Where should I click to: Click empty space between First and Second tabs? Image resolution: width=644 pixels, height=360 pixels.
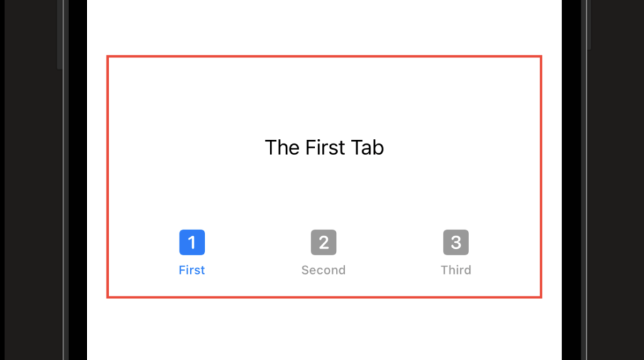[257, 253]
